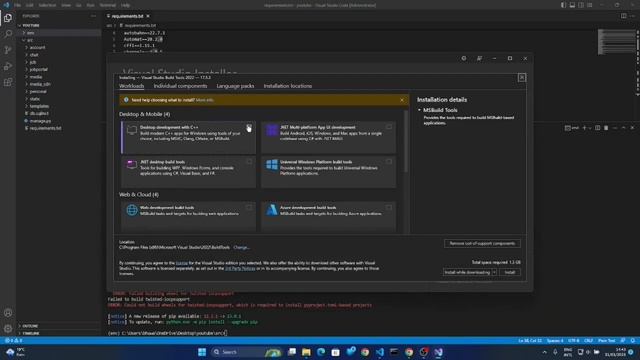
Task: Open the Terminal menu in VS Code
Action: click(108, 5)
